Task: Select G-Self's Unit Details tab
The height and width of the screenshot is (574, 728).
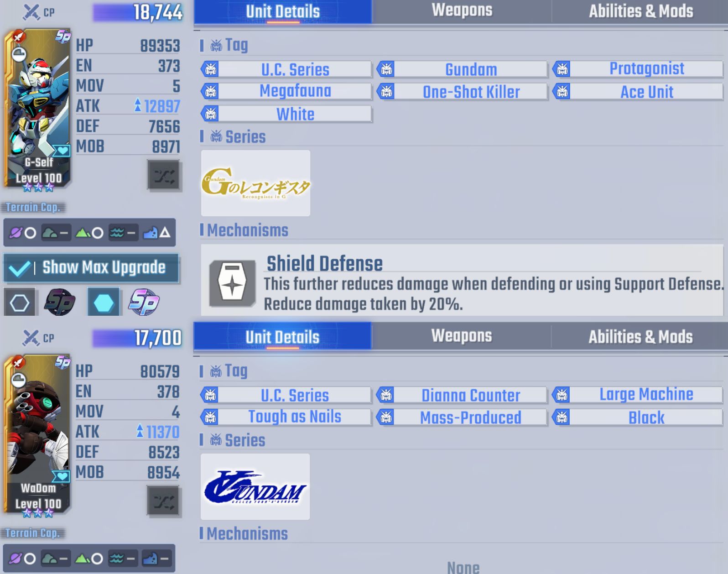Action: pyautogui.click(x=283, y=11)
